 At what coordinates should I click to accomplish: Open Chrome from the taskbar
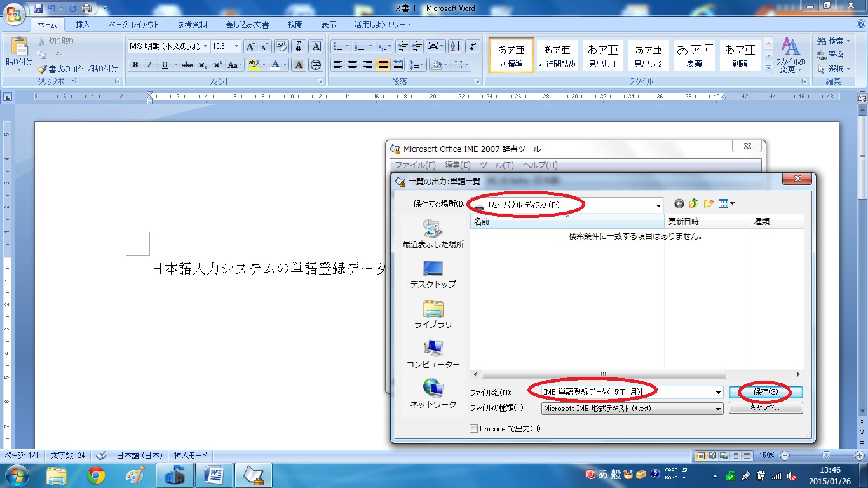(96, 475)
